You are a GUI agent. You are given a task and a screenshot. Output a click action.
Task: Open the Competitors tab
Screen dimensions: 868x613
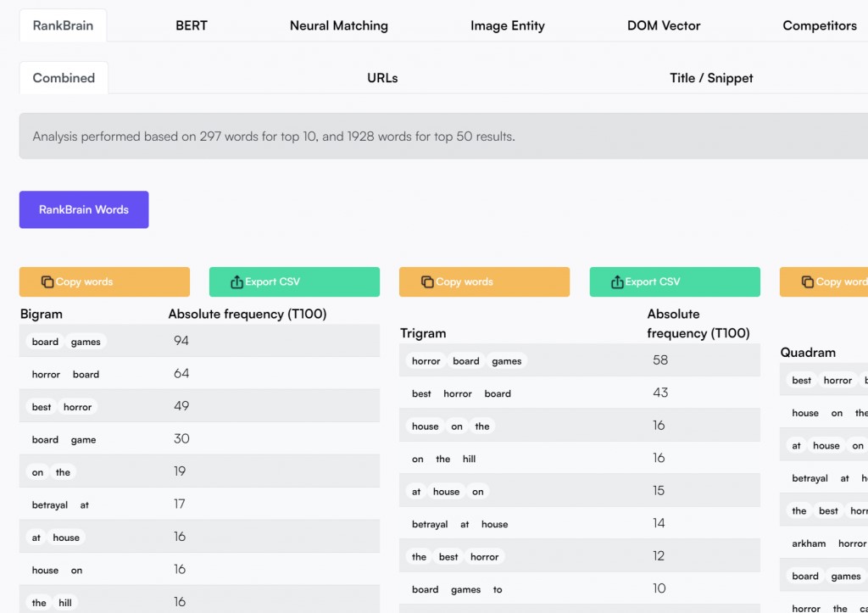point(820,25)
